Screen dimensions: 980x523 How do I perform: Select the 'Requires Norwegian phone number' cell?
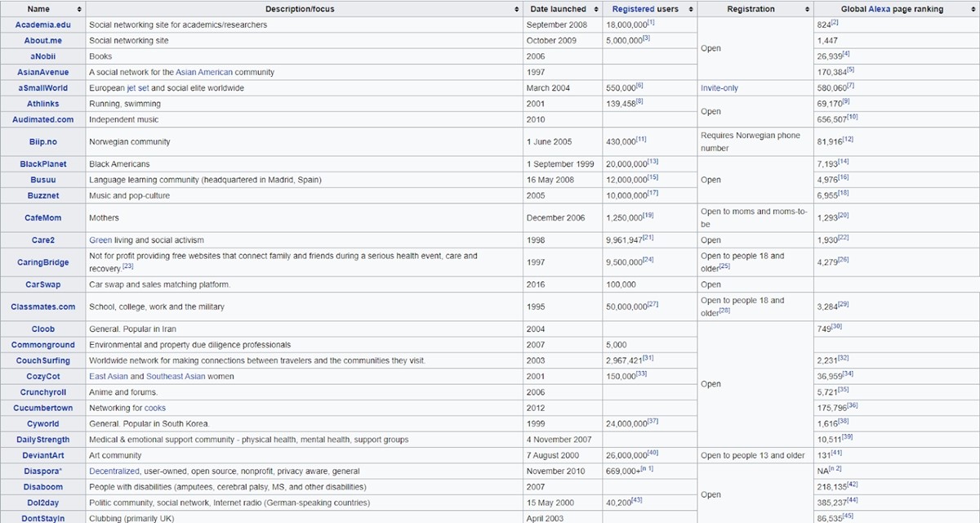tap(755, 142)
